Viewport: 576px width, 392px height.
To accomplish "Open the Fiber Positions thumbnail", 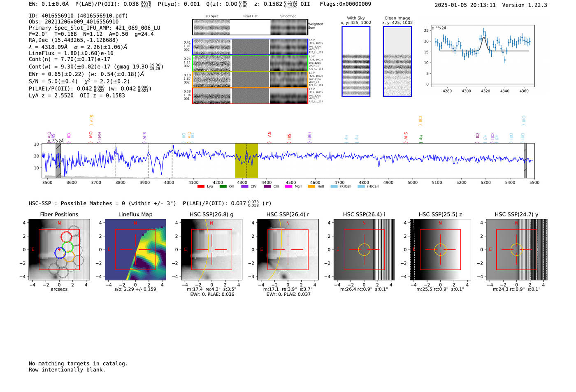I will coord(59,250).
